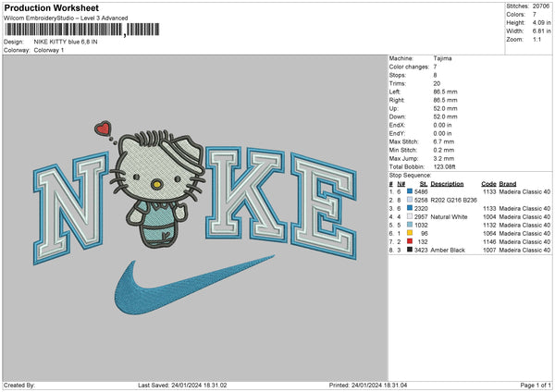Click the EndX value 0.00 in
The width and height of the screenshot is (555, 392).
point(442,125)
